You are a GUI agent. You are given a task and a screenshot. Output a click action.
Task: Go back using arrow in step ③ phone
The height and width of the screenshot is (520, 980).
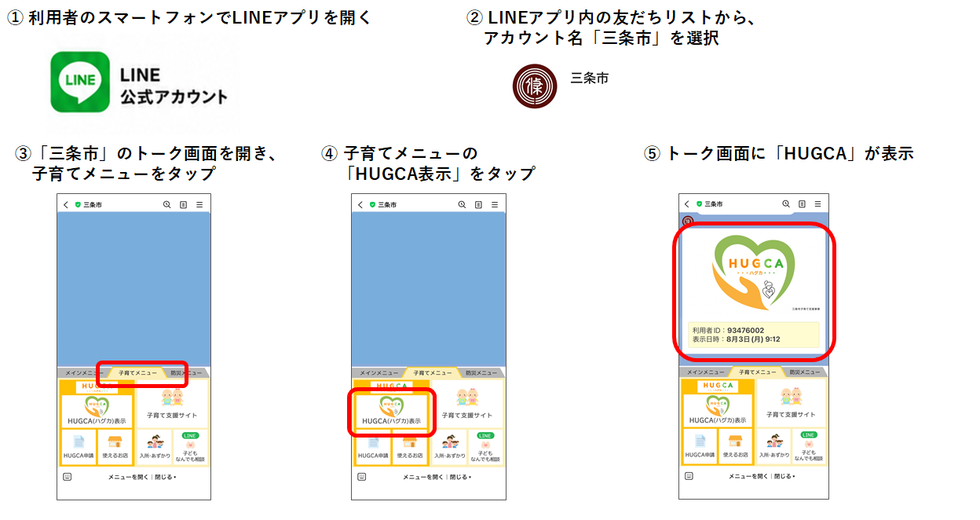[x=66, y=204]
